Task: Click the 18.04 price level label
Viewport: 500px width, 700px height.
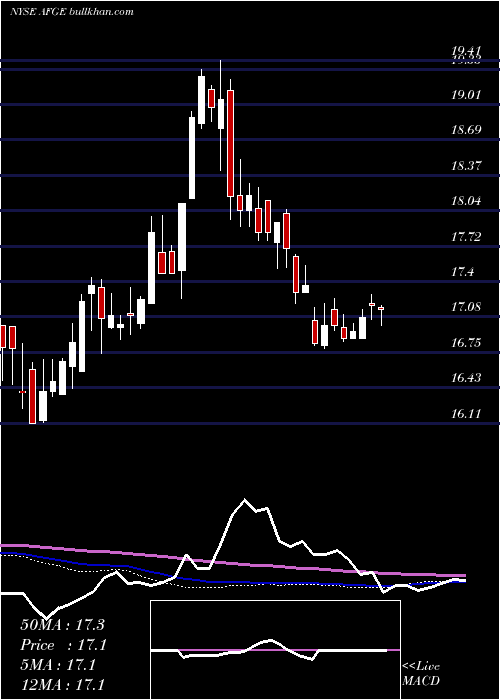Action: [467, 200]
